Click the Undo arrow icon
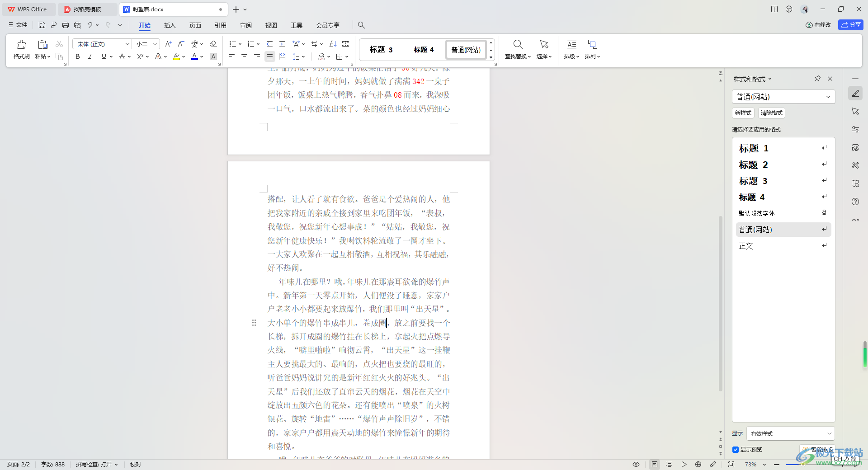 click(x=90, y=25)
